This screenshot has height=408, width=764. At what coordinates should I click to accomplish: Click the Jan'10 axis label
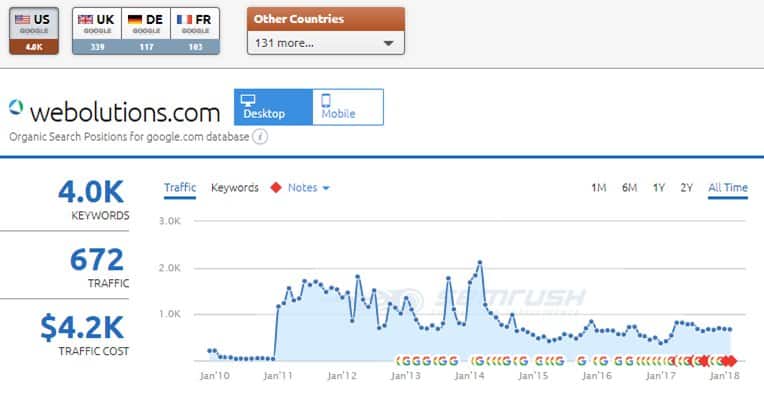pos(214,376)
